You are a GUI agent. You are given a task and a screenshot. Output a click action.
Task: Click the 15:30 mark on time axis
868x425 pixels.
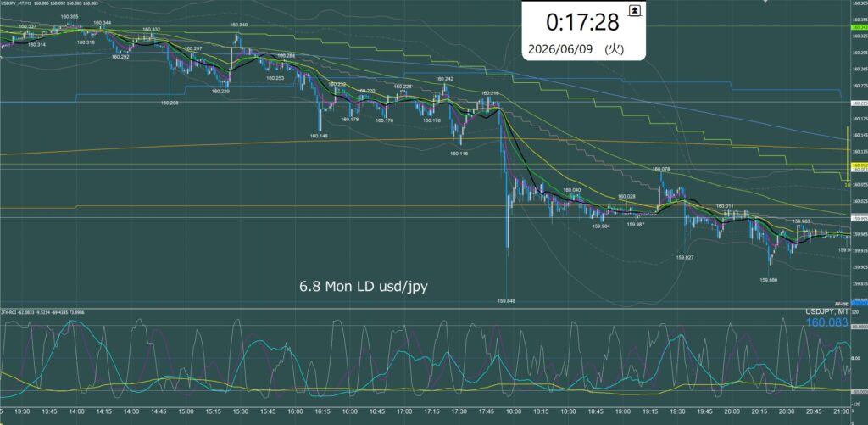tap(240, 411)
